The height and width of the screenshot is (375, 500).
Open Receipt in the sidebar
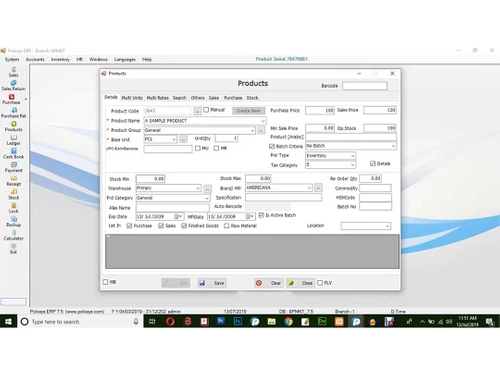14,181
